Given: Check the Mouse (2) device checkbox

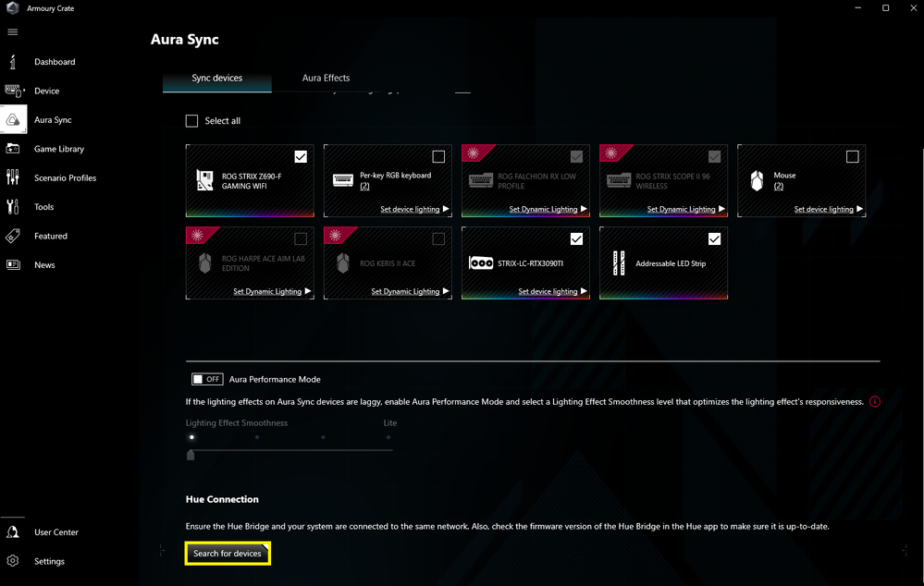Looking at the screenshot, I should [x=852, y=156].
